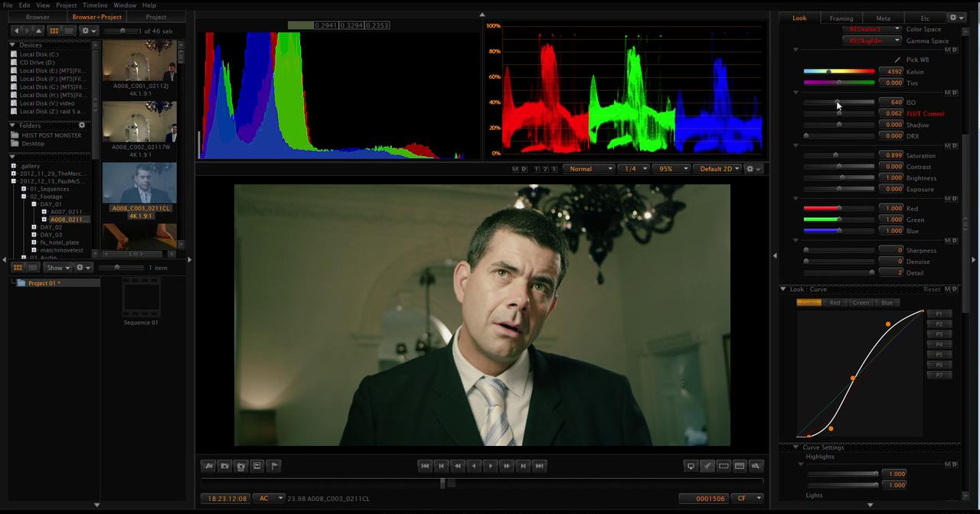Click the marker flag icon below the viewer

tap(274, 465)
